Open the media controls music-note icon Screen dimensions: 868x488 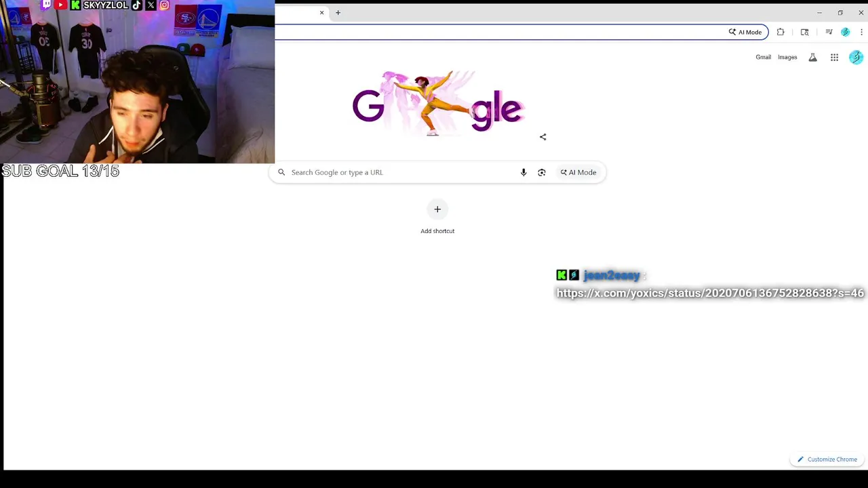829,32
